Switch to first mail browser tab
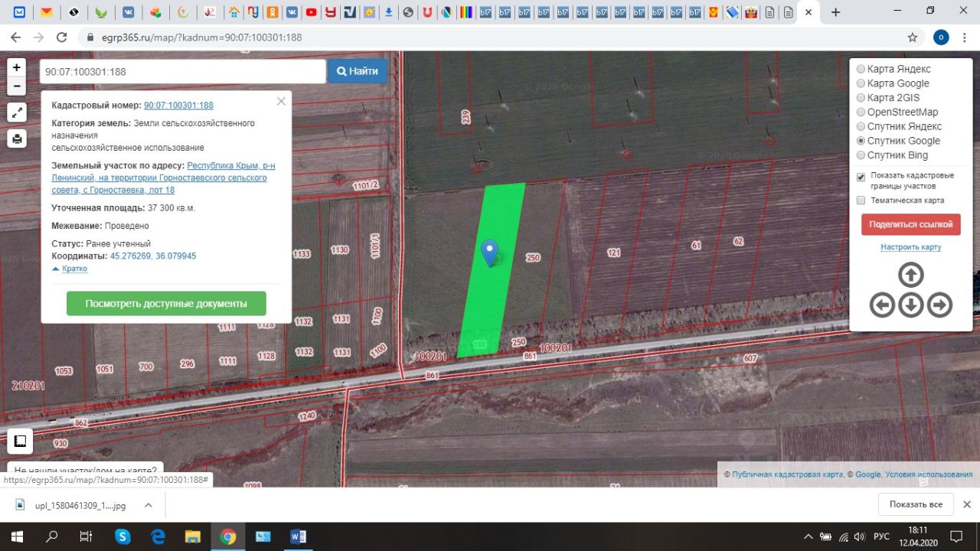This screenshot has height=551, width=980. [x=19, y=12]
